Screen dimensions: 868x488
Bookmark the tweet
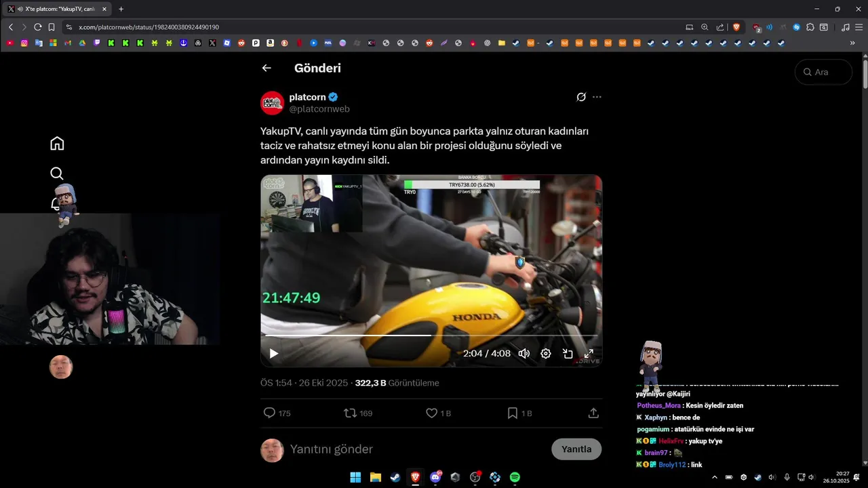tap(513, 413)
